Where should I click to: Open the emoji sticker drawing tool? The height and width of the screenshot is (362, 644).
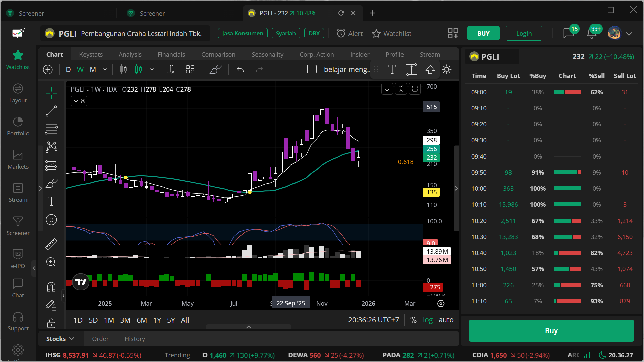tap(51, 220)
